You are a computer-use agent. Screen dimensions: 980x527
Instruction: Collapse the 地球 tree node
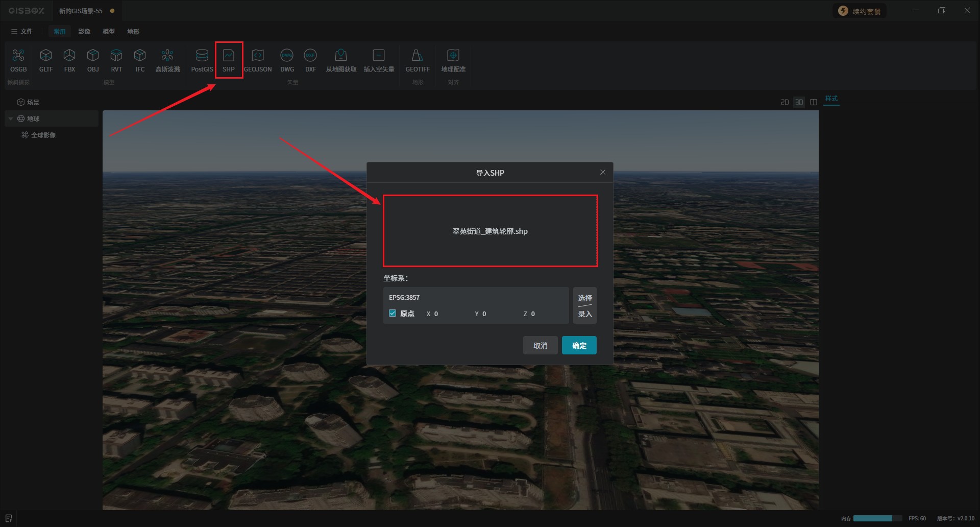pyautogui.click(x=11, y=119)
